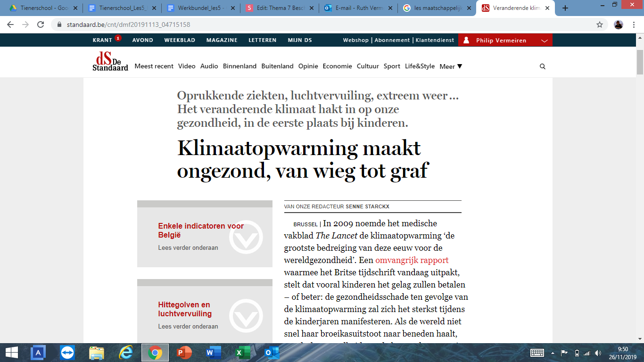Click the Hittegolven en luchtvervuiling heading
This screenshot has width=644, height=362.
coord(185,309)
